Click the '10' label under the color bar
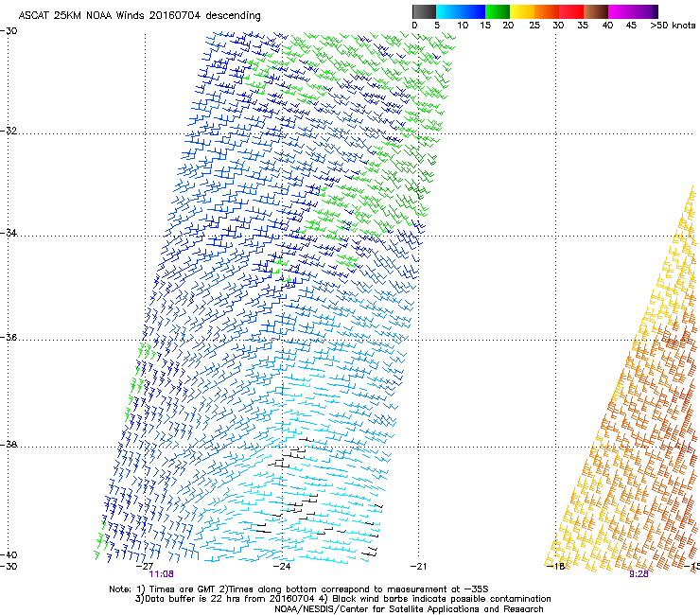The width and height of the screenshot is (700, 615). tap(463, 26)
